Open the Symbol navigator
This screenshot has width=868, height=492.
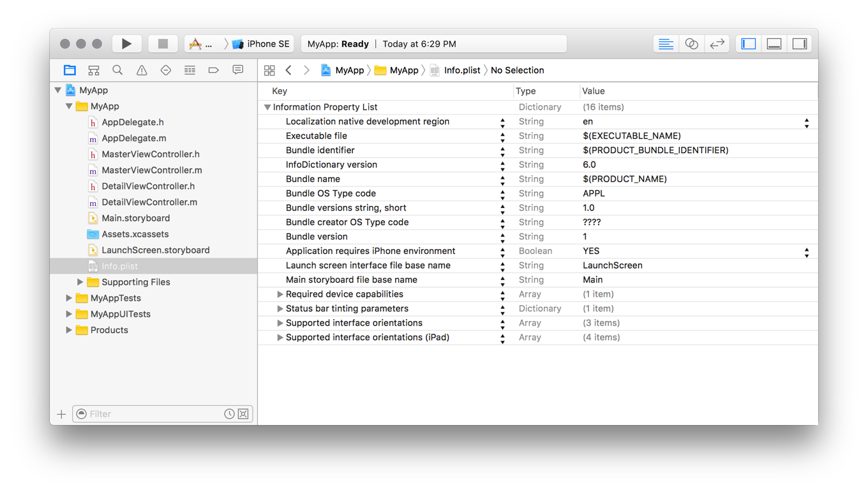click(x=94, y=70)
